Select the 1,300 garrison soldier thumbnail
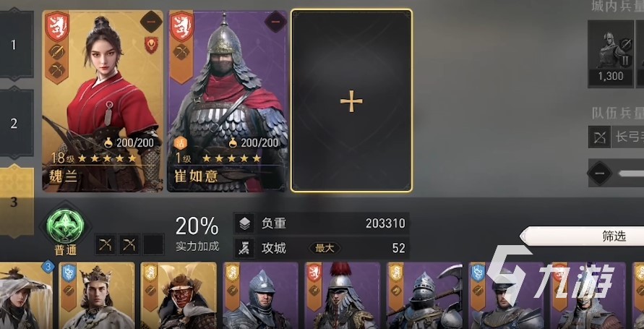644x329 pixels. (x=611, y=54)
